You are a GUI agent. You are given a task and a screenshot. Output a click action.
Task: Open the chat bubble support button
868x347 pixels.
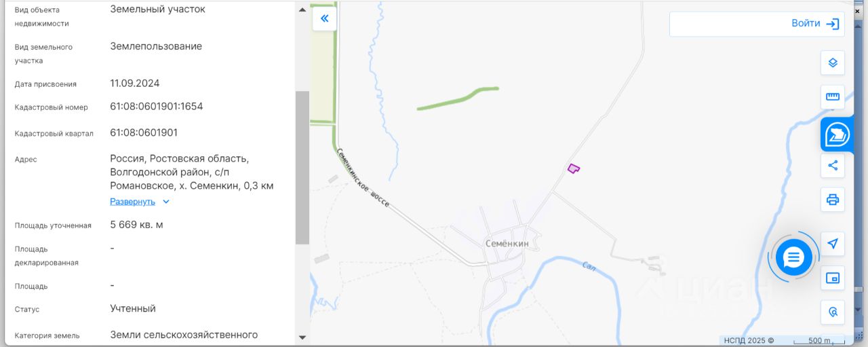click(x=793, y=257)
